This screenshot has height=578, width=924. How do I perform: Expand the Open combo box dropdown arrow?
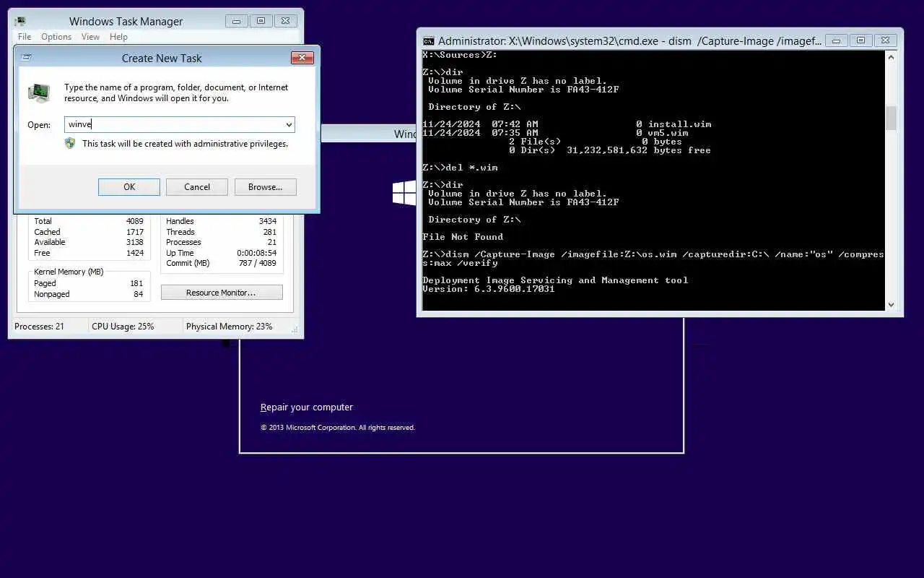coord(289,124)
